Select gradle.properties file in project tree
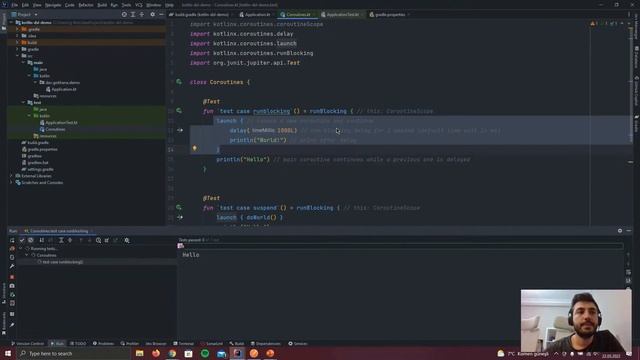 pos(40,149)
